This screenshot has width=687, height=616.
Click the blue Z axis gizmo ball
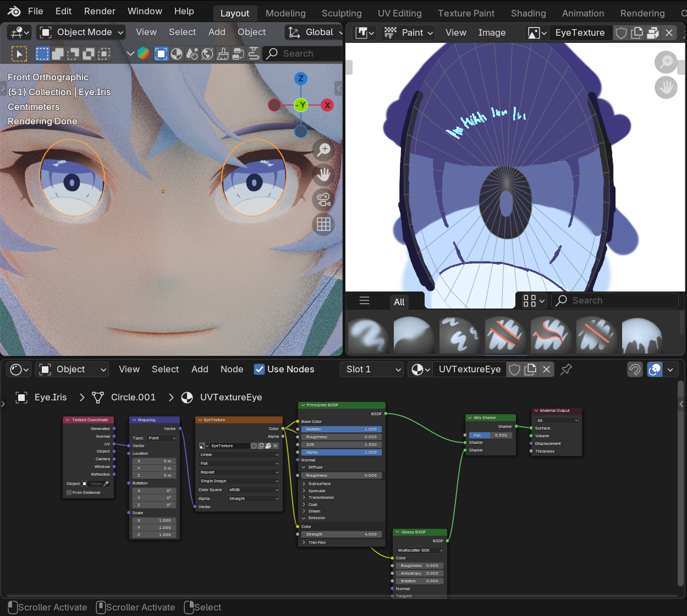300,79
